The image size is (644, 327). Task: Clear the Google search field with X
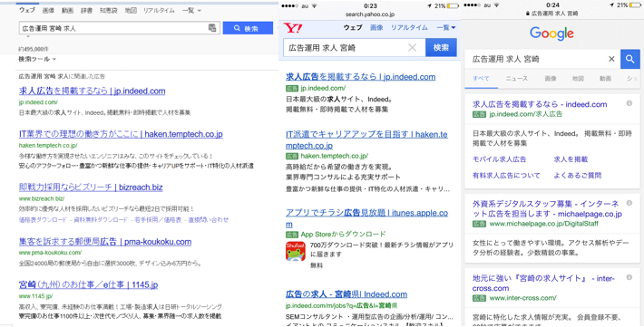click(611, 59)
